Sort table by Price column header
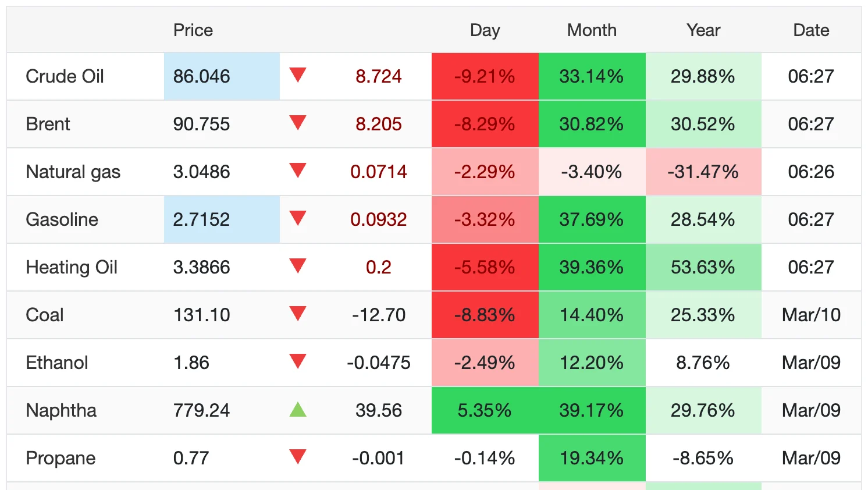This screenshot has width=868, height=490. (193, 30)
